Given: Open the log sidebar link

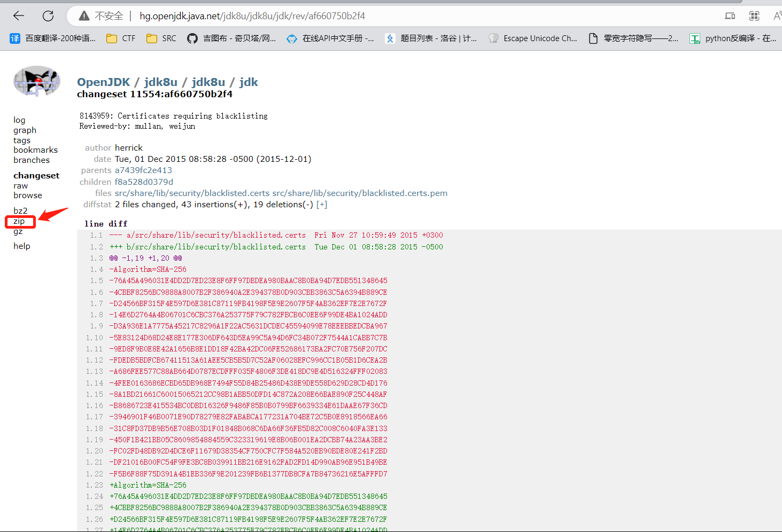Looking at the screenshot, I should pyautogui.click(x=19, y=120).
